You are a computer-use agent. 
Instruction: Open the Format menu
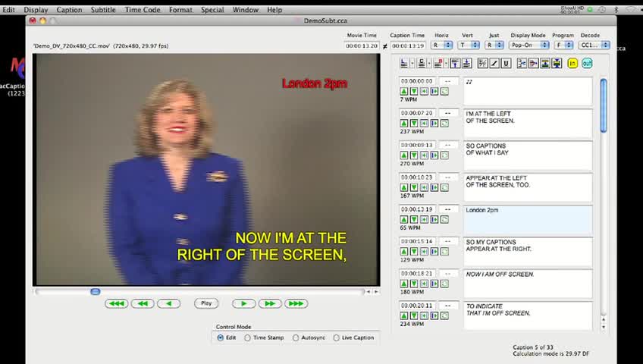point(180,10)
